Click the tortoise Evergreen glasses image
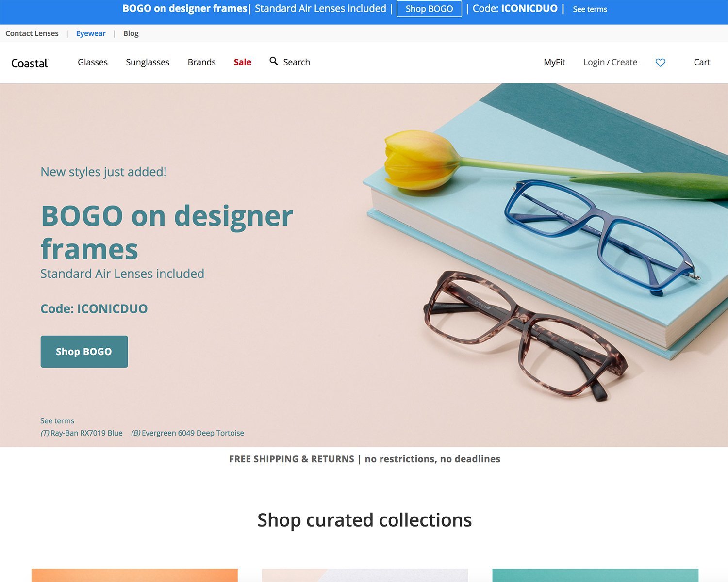728x582 pixels. [526, 336]
